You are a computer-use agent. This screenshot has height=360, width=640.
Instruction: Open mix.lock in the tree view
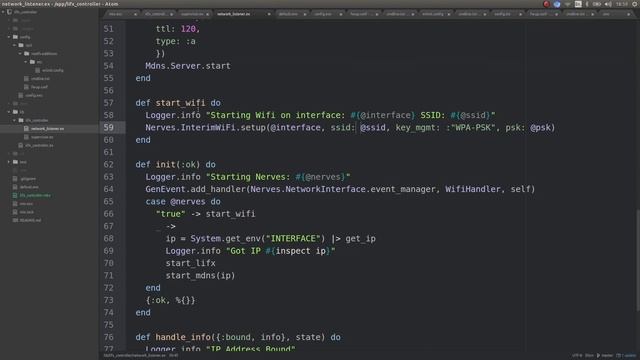tap(27, 212)
